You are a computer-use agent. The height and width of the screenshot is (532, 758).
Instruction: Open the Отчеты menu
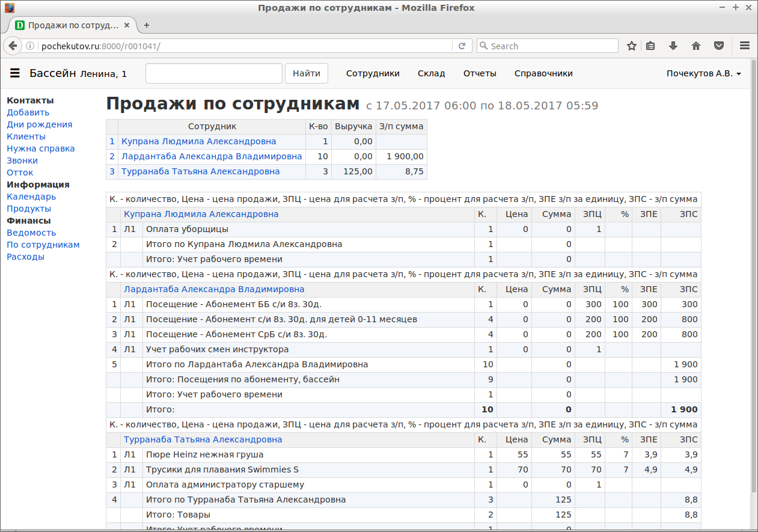480,73
